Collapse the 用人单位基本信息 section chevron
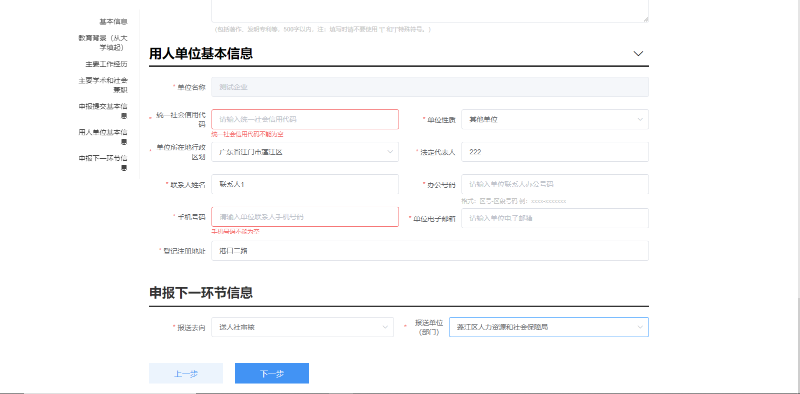 point(638,54)
